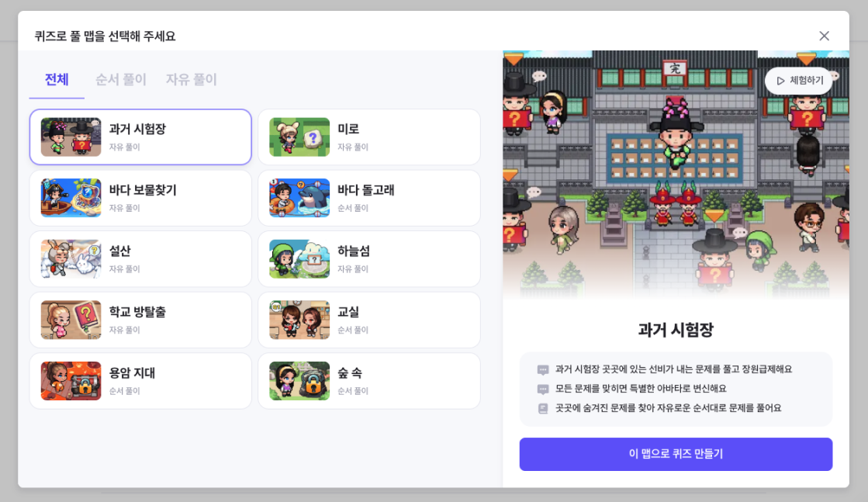The width and height of the screenshot is (868, 502).
Task: Switch to the 순서 풀이 tab
Action: pos(121,80)
